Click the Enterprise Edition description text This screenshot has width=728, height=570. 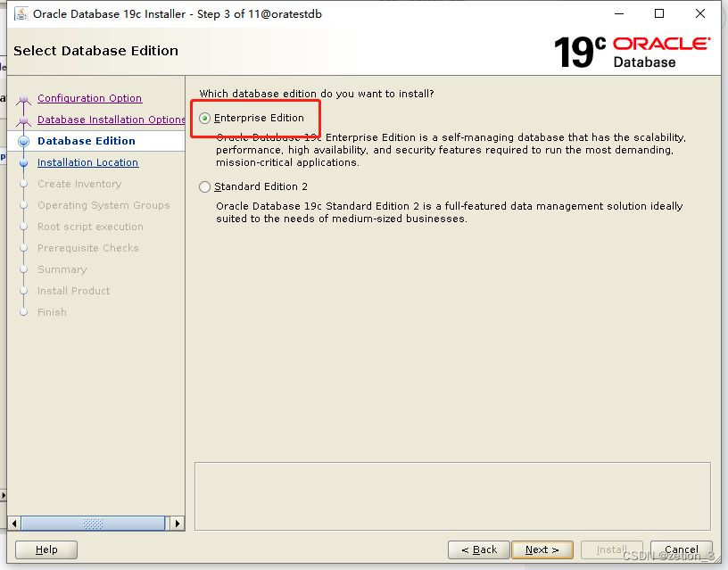[451, 150]
